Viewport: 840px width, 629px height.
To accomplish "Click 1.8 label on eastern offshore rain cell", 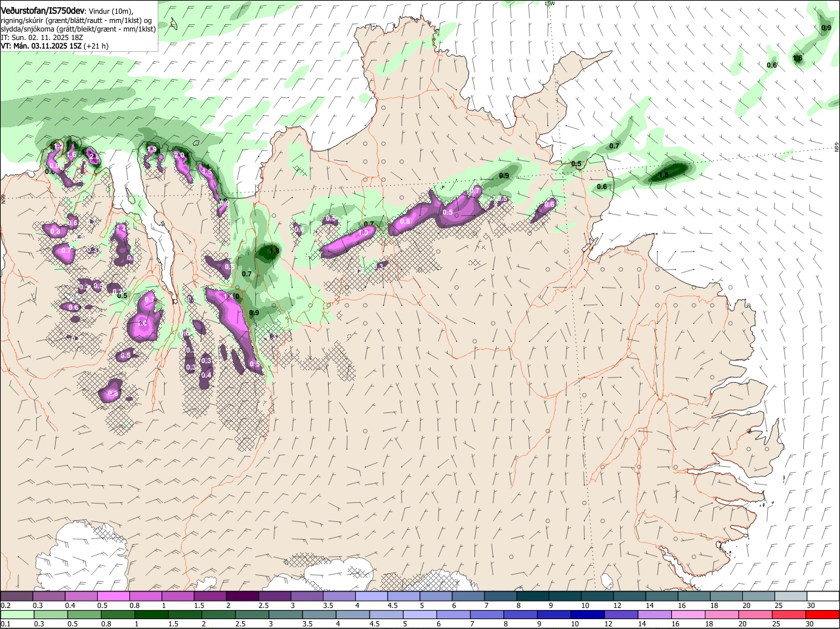I will pyautogui.click(x=663, y=175).
